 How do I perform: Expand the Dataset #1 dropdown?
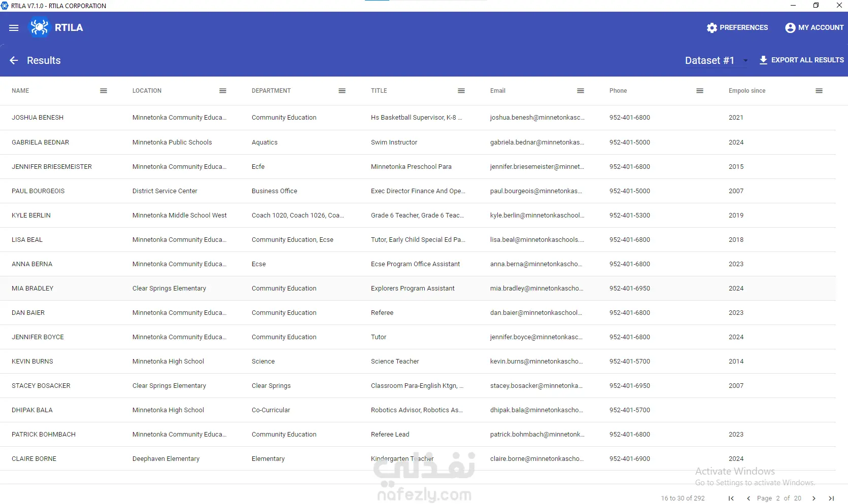pyautogui.click(x=717, y=60)
